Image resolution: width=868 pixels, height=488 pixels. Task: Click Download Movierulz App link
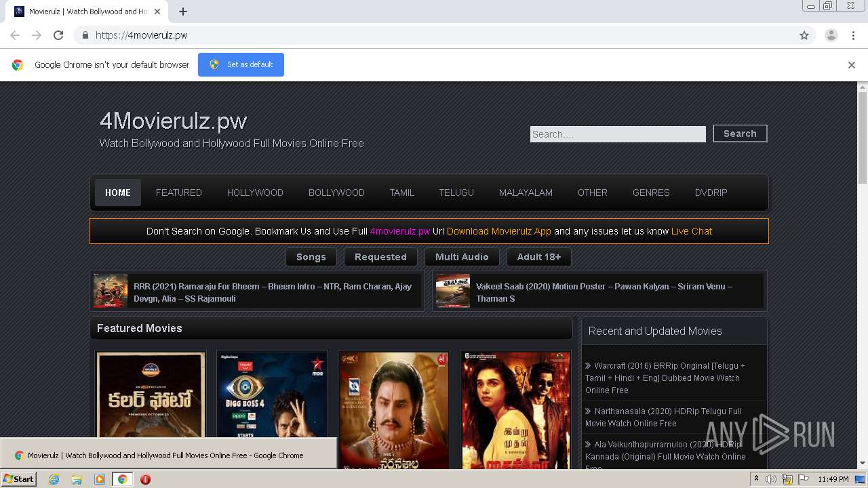tap(499, 231)
